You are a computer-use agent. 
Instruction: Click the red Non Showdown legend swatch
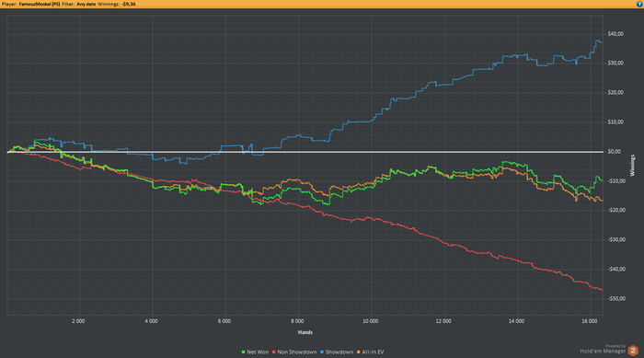pyautogui.click(x=273, y=352)
